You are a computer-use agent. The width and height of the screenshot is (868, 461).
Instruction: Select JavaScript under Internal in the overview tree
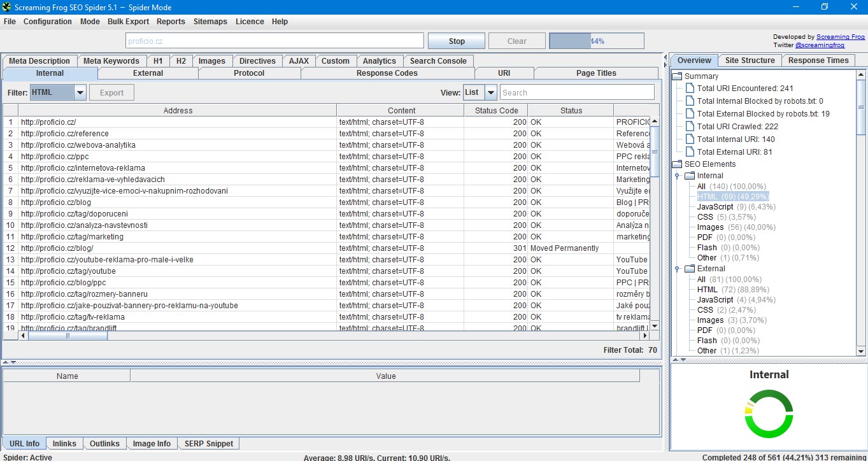pos(715,207)
